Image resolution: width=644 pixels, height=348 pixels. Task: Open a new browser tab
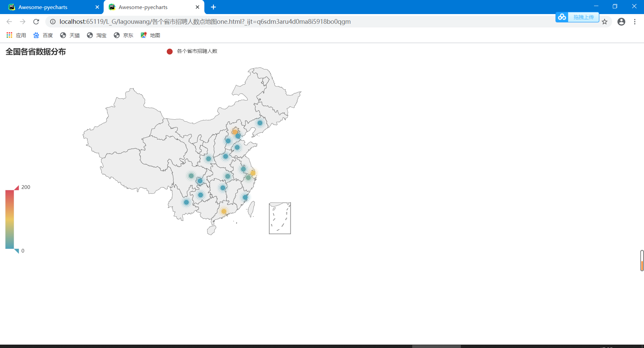click(213, 7)
